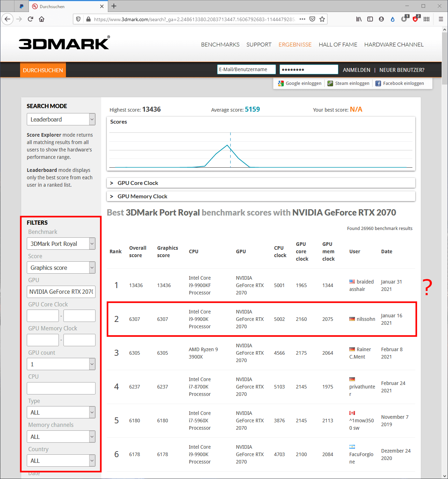448x479 pixels.
Task: Open the Type ALL dropdown
Action: [x=61, y=412]
